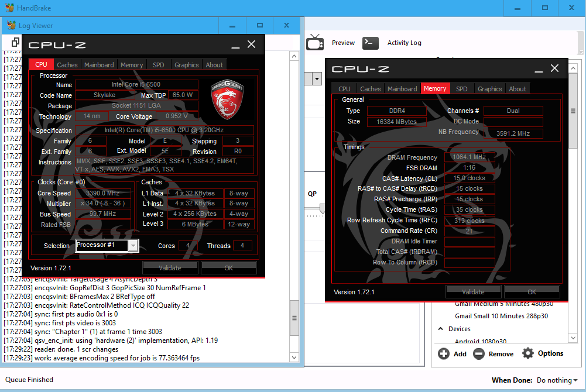Click the Remove preset minus icon
Image resolution: width=586 pixels, height=392 pixels.
(x=479, y=353)
